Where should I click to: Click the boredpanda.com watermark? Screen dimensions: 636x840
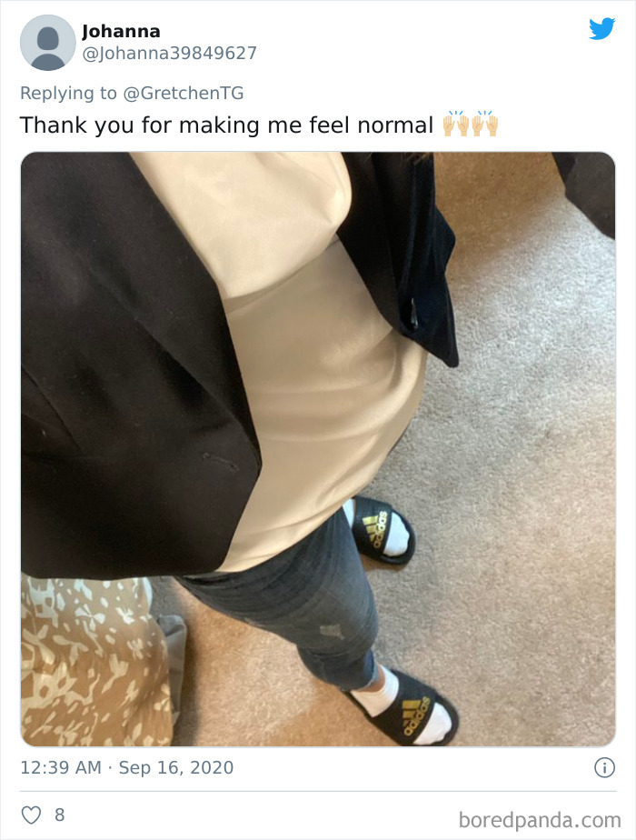(x=540, y=820)
